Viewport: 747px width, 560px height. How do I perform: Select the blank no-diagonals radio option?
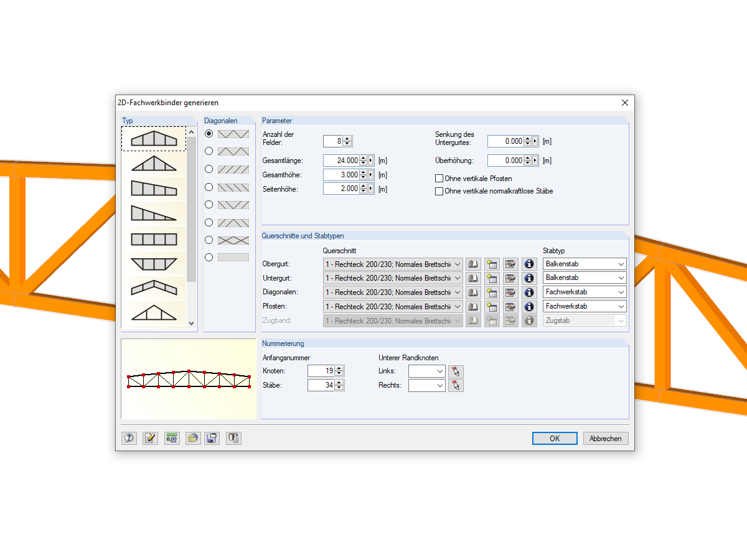click(x=209, y=258)
